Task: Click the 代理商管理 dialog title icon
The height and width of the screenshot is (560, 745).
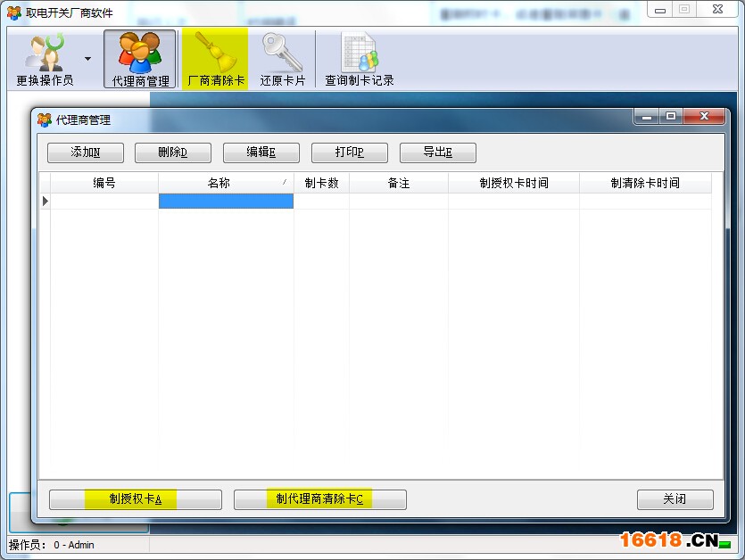Action: pos(45,119)
